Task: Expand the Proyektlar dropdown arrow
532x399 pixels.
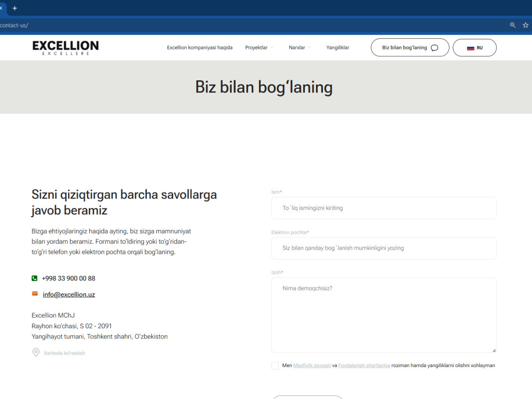Action: tap(272, 47)
